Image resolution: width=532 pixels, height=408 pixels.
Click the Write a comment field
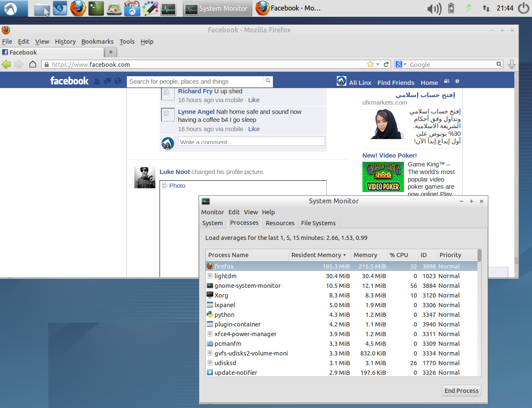click(x=252, y=142)
